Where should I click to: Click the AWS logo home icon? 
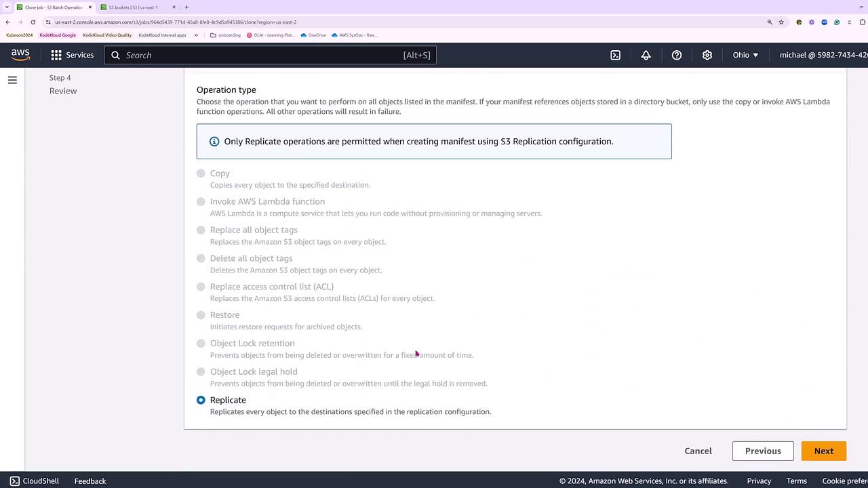(20, 55)
